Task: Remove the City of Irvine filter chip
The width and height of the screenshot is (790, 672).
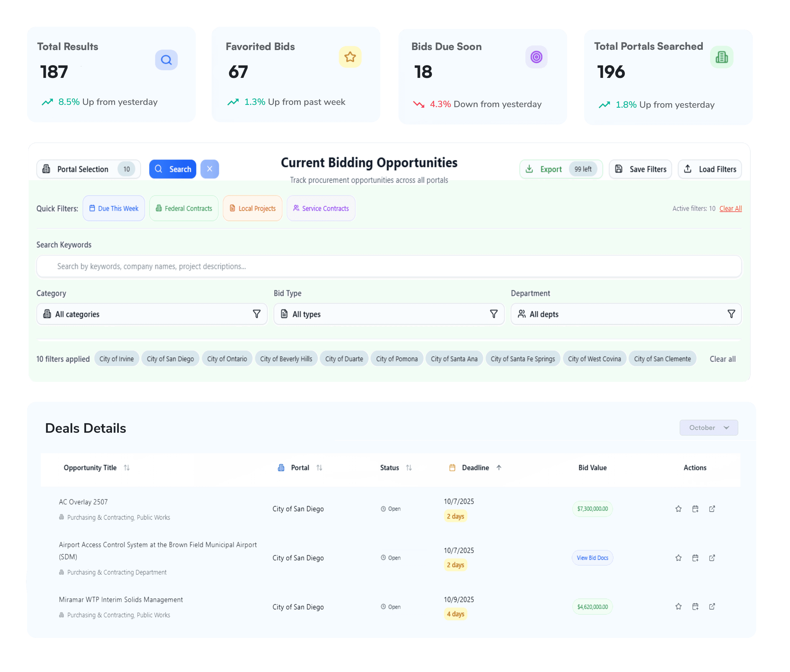Action: pos(116,359)
